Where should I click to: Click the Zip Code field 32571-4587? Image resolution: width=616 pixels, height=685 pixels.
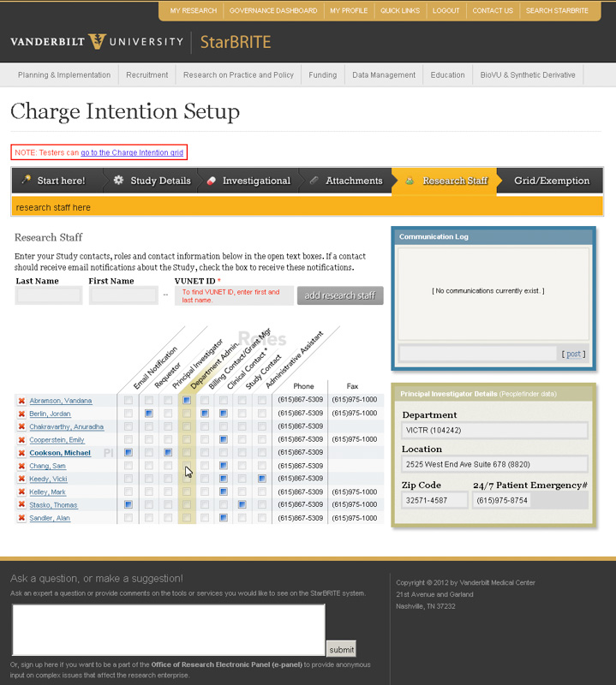click(x=434, y=500)
